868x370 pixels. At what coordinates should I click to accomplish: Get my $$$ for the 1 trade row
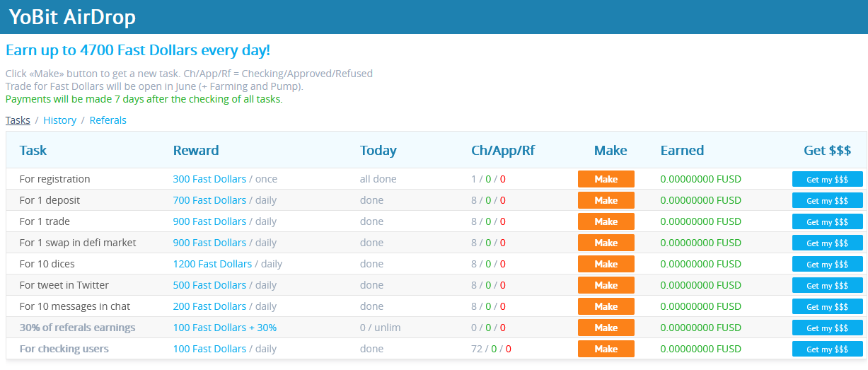pos(828,221)
